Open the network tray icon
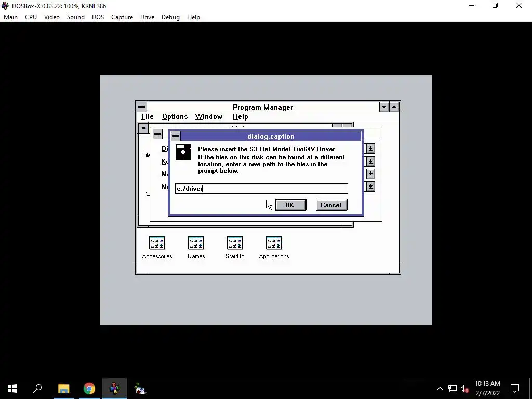The width and height of the screenshot is (532, 399). pos(453,389)
